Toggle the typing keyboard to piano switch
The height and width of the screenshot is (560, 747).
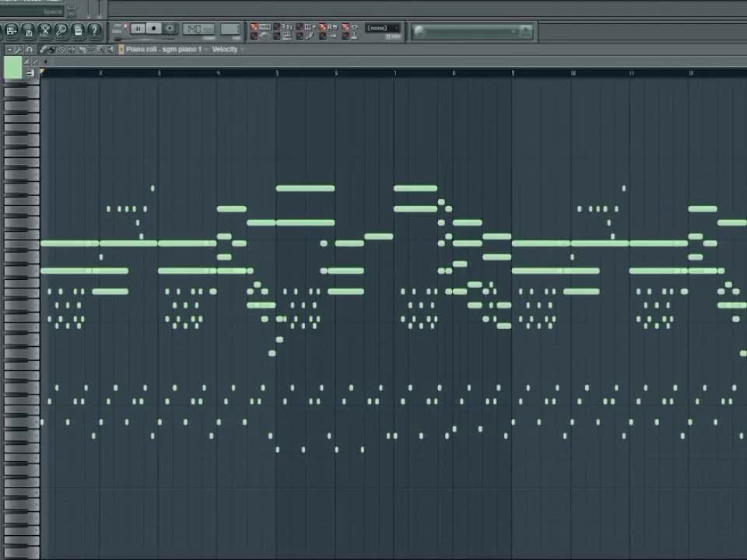[254, 27]
